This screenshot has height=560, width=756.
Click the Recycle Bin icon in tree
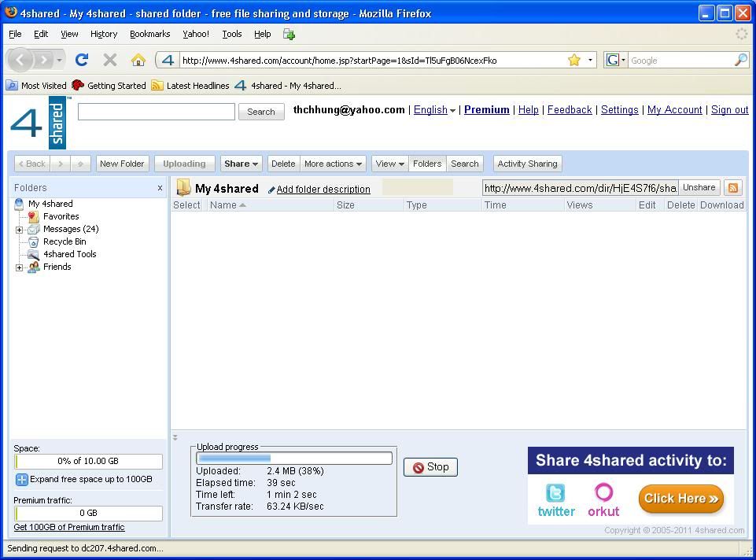click(x=33, y=241)
